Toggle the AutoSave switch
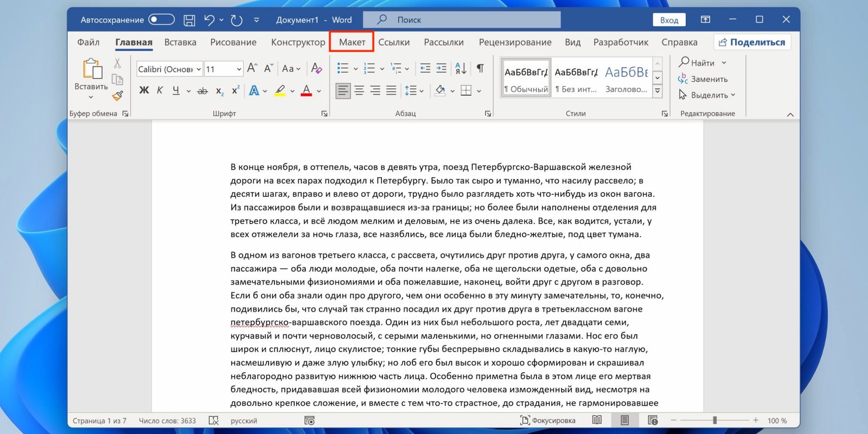This screenshot has width=868, height=434. [x=161, y=20]
